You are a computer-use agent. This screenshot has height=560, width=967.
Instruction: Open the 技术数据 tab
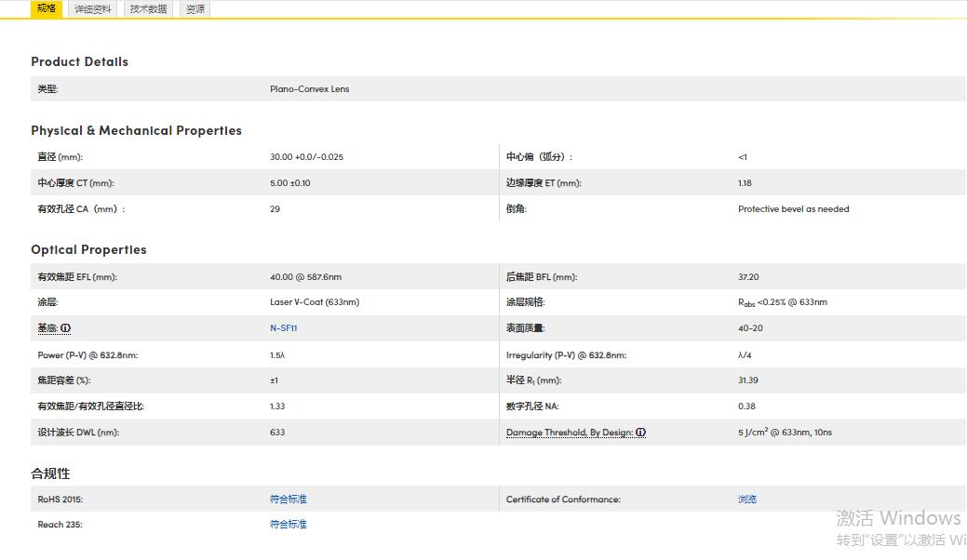click(x=148, y=9)
